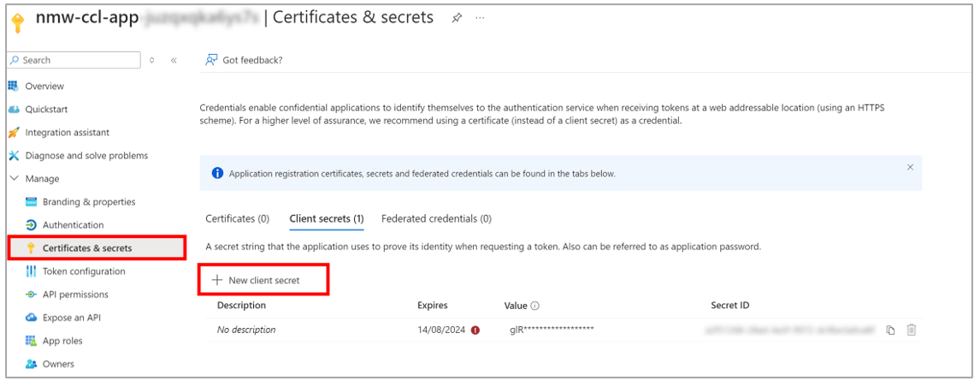Toggle the sidebar expand/collapse arrows
980x381 pixels.
point(152,60)
